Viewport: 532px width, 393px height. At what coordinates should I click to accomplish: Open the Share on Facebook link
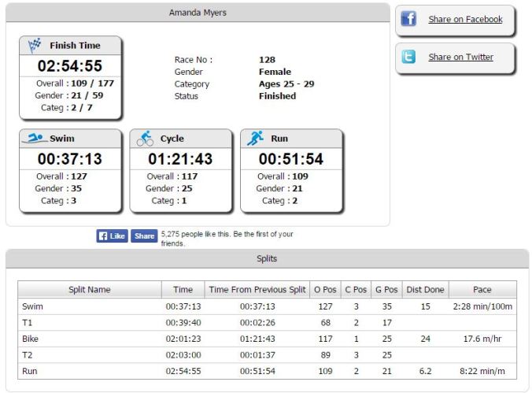[464, 20]
